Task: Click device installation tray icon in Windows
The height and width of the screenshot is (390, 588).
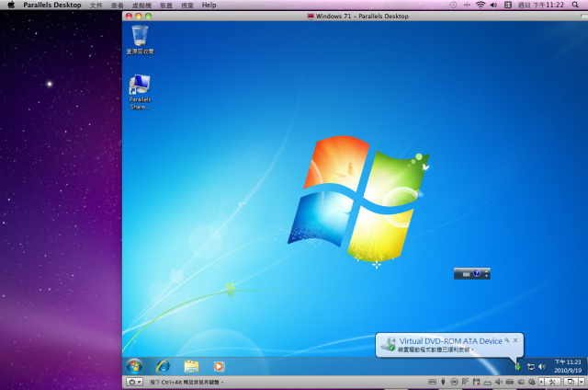Action: tap(518, 366)
